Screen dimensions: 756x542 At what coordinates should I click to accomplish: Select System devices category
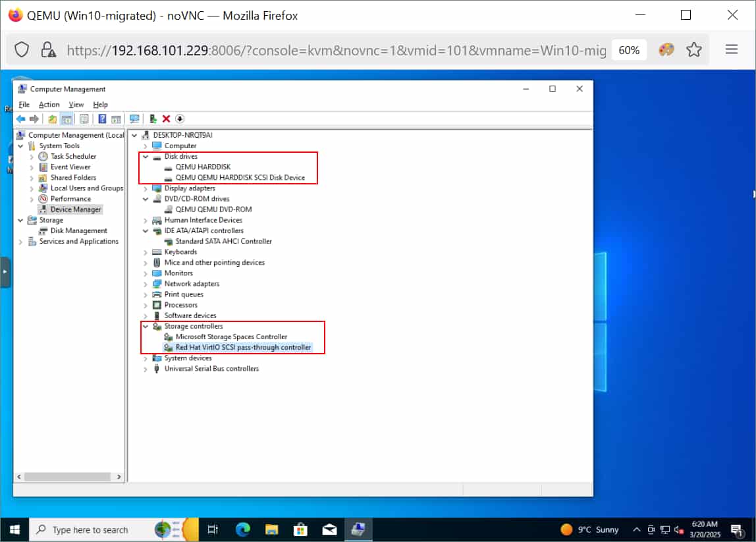pos(188,358)
